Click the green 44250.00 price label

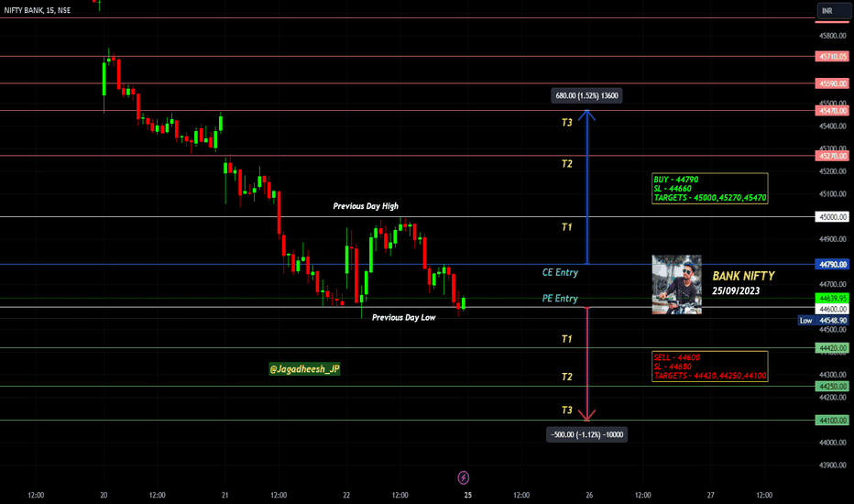tap(832, 387)
